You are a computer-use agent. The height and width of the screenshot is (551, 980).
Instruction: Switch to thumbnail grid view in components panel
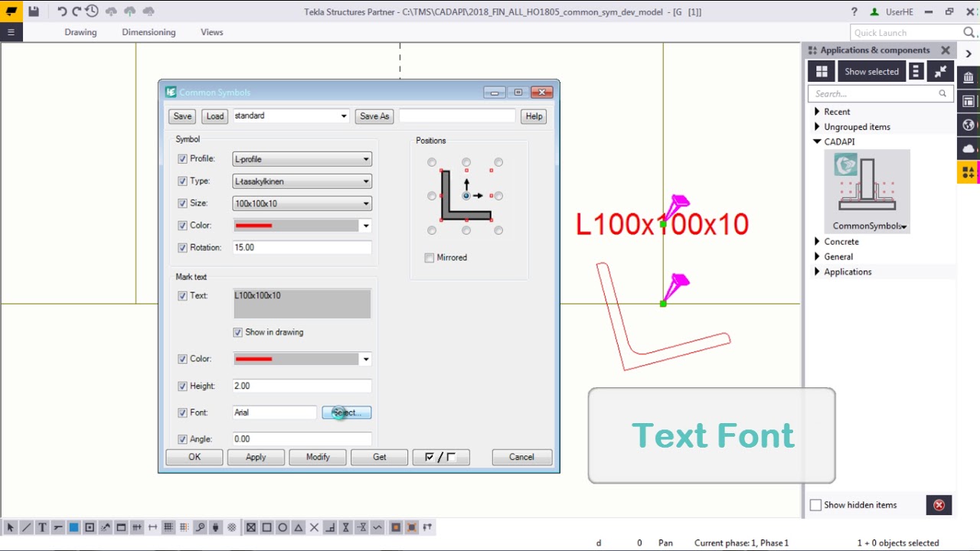coord(822,71)
